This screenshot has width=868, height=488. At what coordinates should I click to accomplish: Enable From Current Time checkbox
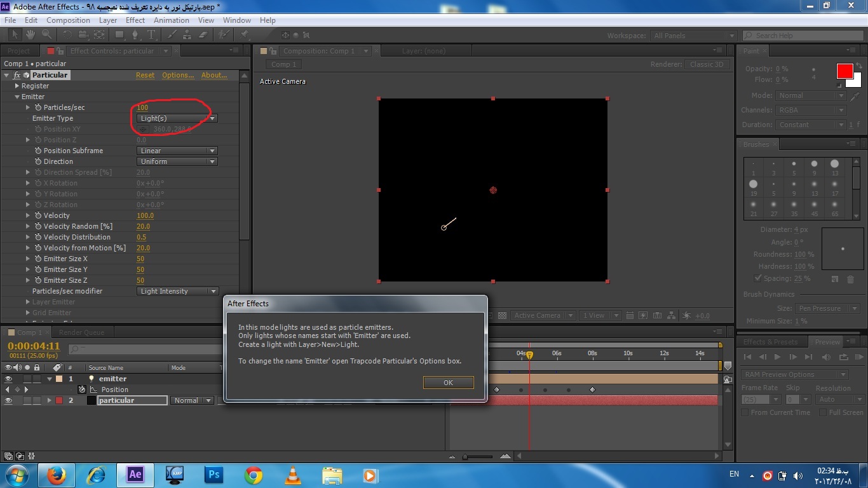tap(745, 412)
